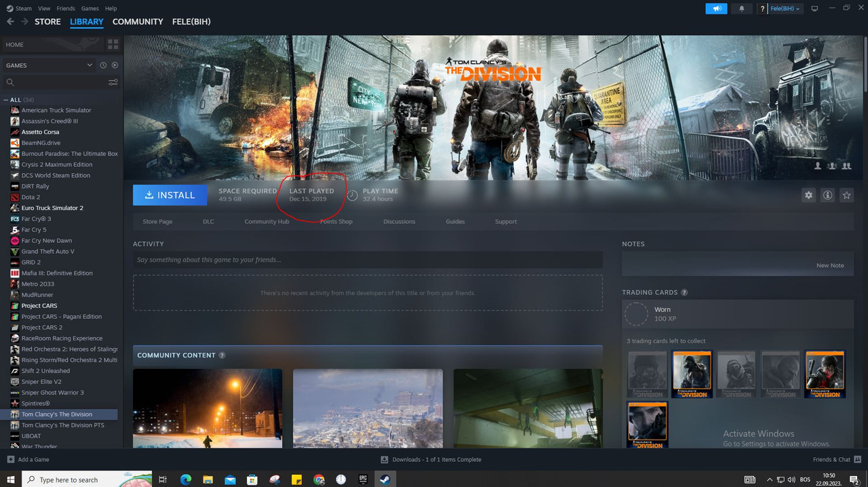Click the blue INSTALL button
The height and width of the screenshot is (487, 868).
click(x=170, y=195)
